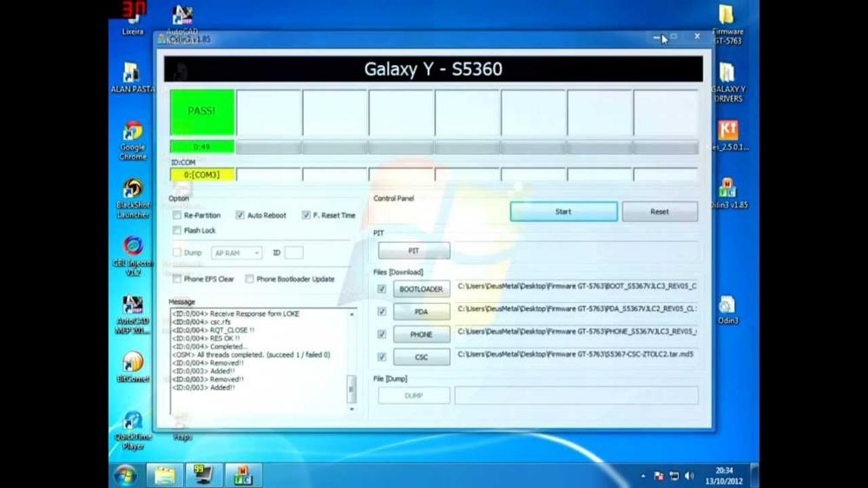Open Odin3 v1.85 desktop icon
The height and width of the screenshot is (488, 868).
point(728,194)
